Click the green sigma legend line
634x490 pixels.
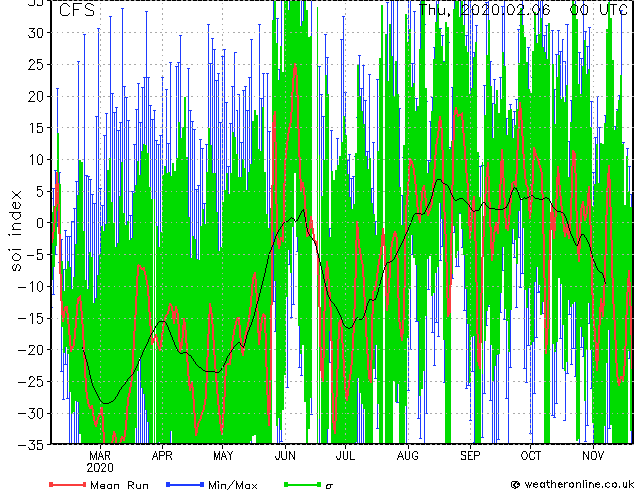303,484
